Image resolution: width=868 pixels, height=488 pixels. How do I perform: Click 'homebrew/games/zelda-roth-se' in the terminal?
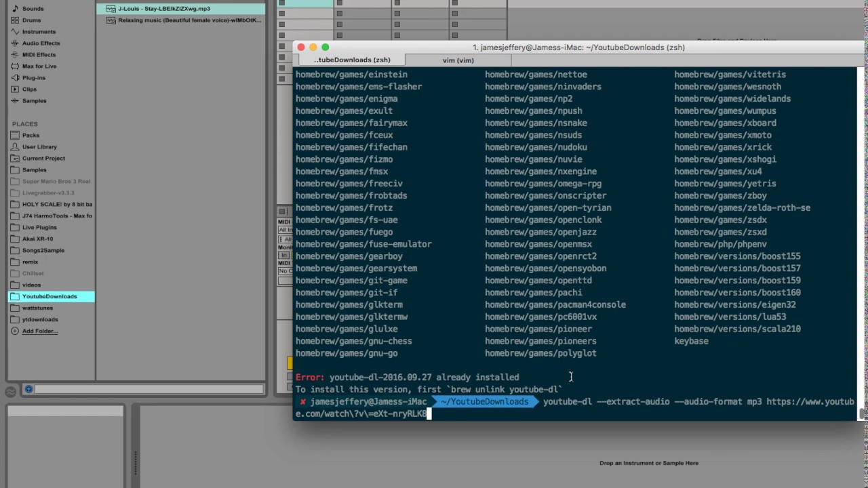tap(742, 208)
